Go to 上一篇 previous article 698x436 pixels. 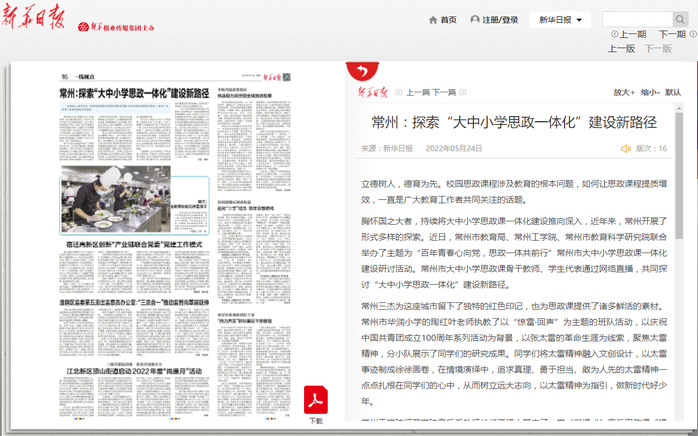(x=419, y=91)
